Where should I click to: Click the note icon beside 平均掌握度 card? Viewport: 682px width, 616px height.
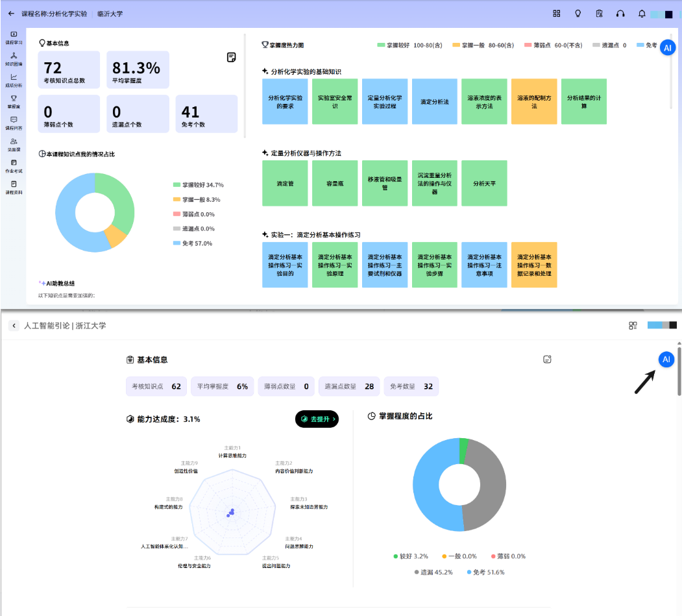tap(232, 58)
